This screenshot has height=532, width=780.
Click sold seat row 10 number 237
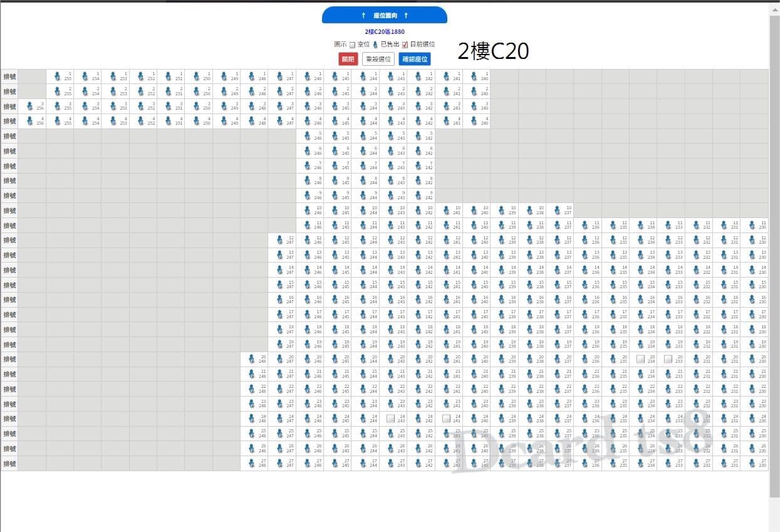(558, 211)
